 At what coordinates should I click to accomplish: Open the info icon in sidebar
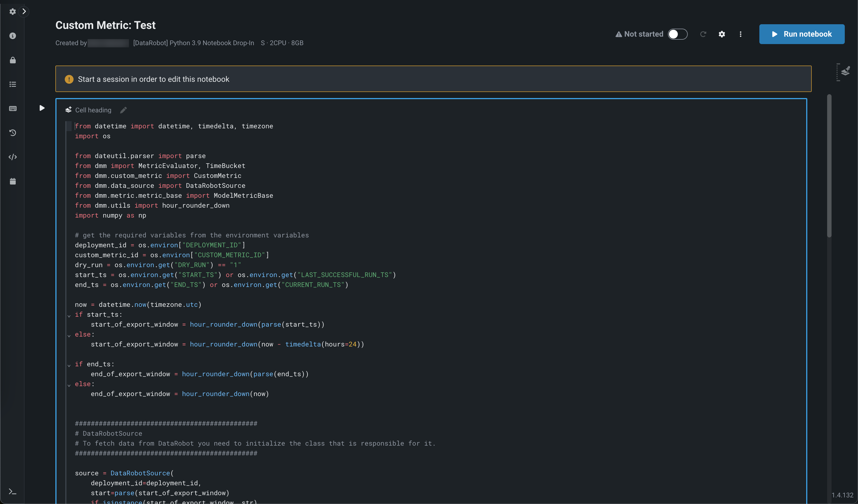(x=13, y=36)
